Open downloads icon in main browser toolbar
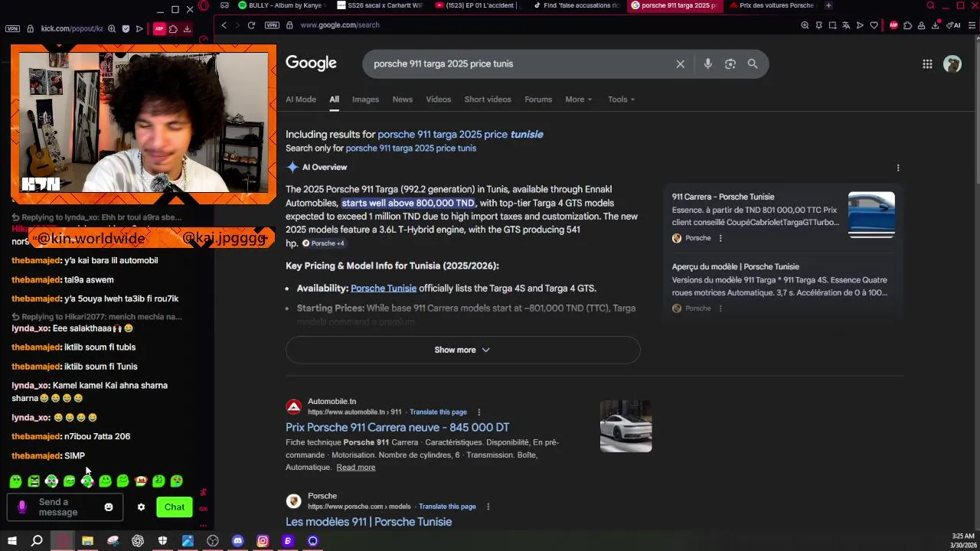The height and width of the screenshot is (551, 980). point(935,25)
